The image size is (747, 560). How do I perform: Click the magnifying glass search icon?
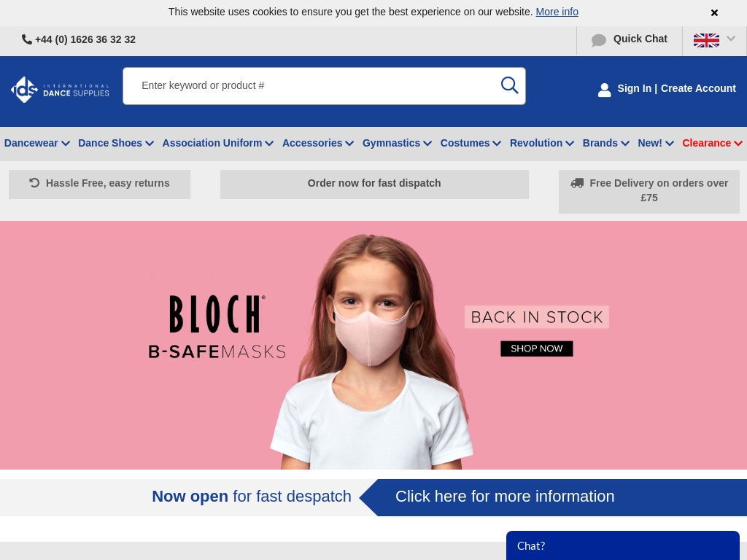(x=509, y=85)
